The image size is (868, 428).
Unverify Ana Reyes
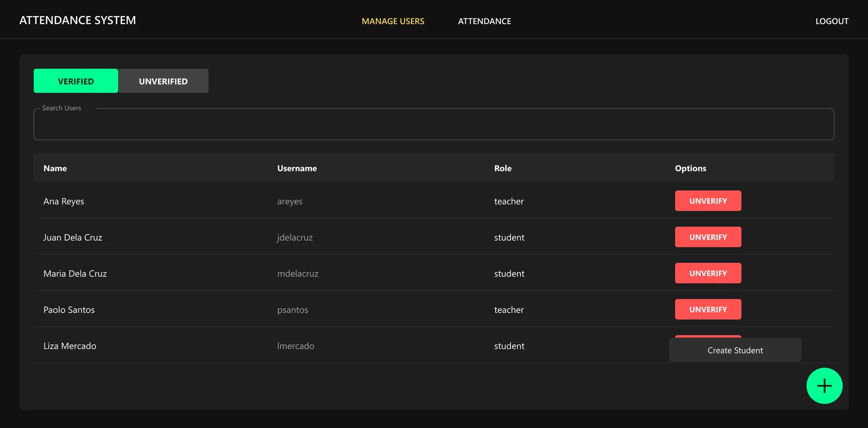708,201
